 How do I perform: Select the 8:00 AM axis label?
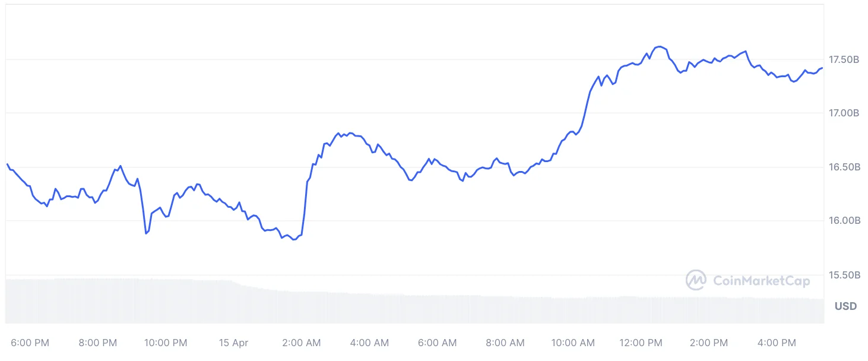(505, 343)
